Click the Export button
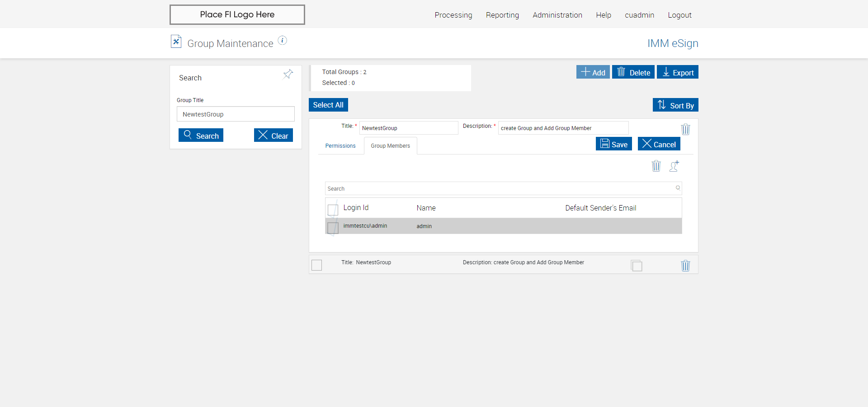The height and width of the screenshot is (407, 868). click(x=677, y=72)
